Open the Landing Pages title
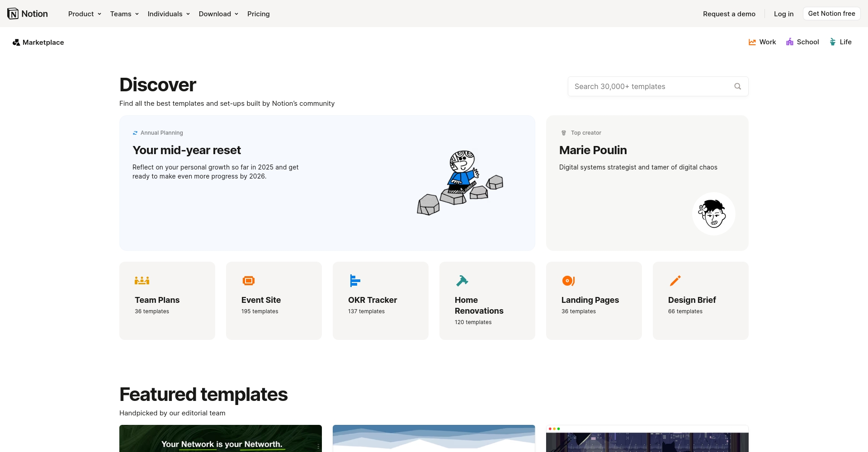This screenshot has width=868, height=452. coord(590,300)
